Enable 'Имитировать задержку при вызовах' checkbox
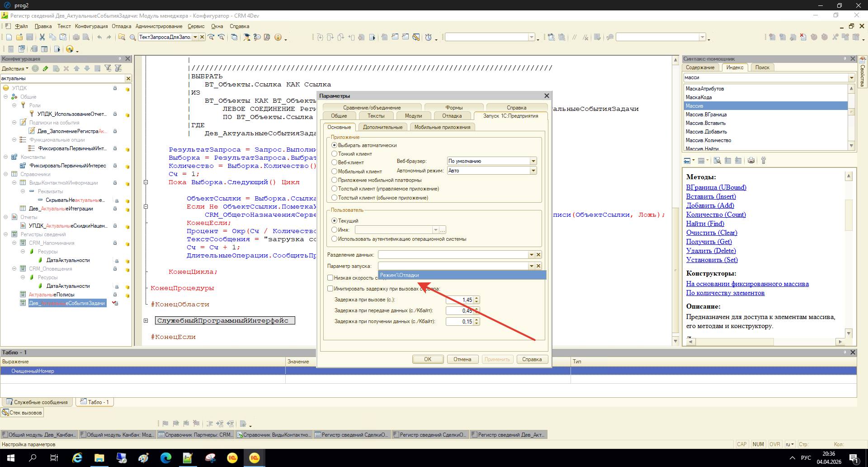This screenshot has width=868, height=467. coord(330,289)
